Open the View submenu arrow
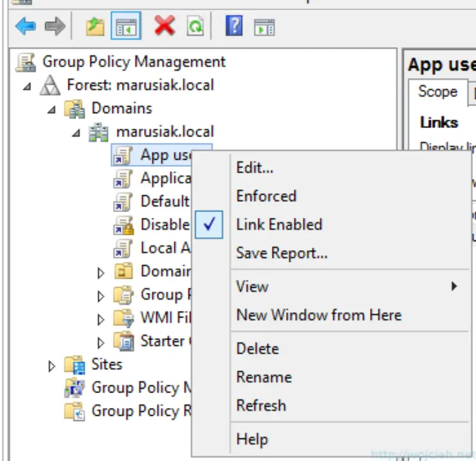 pos(454,286)
